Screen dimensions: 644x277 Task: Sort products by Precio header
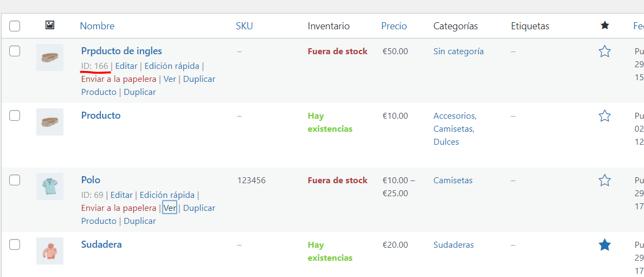[x=394, y=26]
